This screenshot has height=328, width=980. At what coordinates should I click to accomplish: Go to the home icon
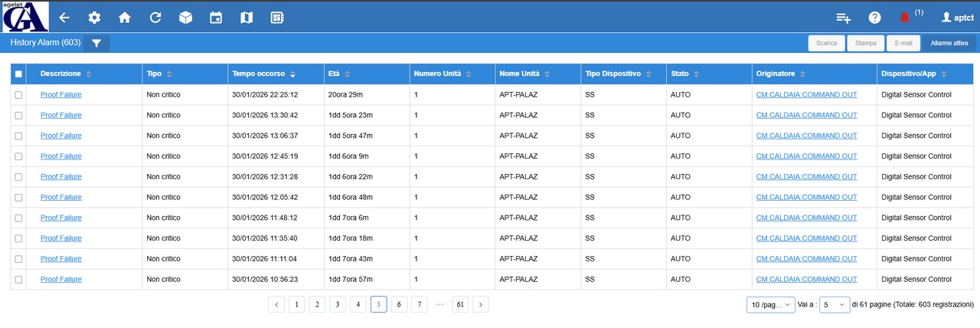pos(124,18)
